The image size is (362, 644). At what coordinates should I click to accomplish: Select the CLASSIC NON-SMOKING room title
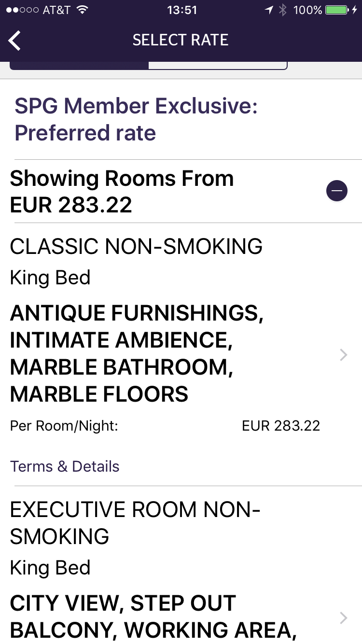(x=136, y=247)
